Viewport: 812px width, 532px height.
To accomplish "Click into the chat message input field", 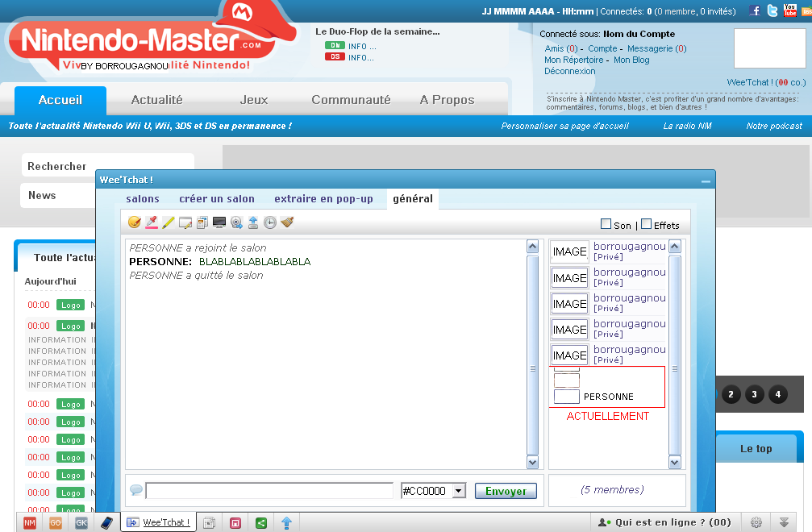I will click(x=270, y=491).
